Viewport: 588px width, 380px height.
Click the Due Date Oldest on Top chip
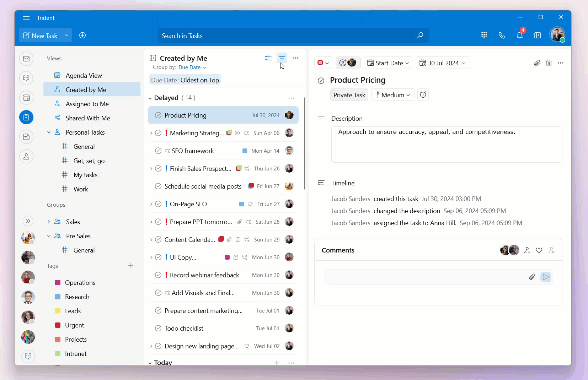[x=185, y=80]
